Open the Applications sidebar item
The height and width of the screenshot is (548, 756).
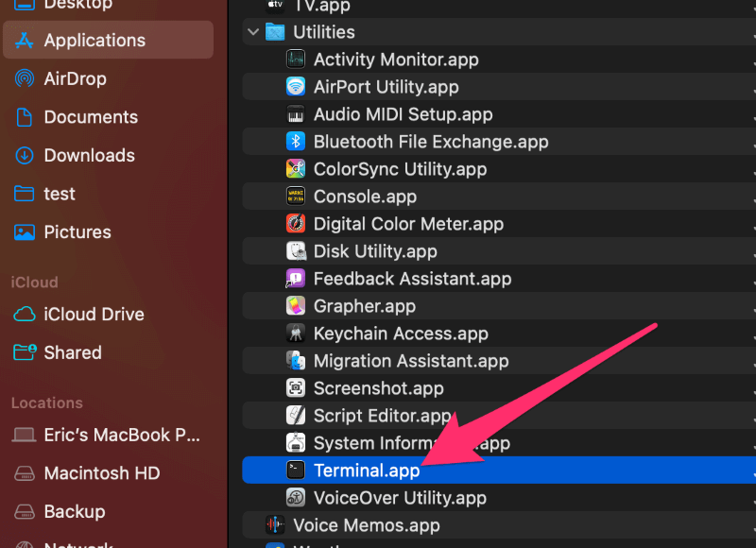point(108,40)
